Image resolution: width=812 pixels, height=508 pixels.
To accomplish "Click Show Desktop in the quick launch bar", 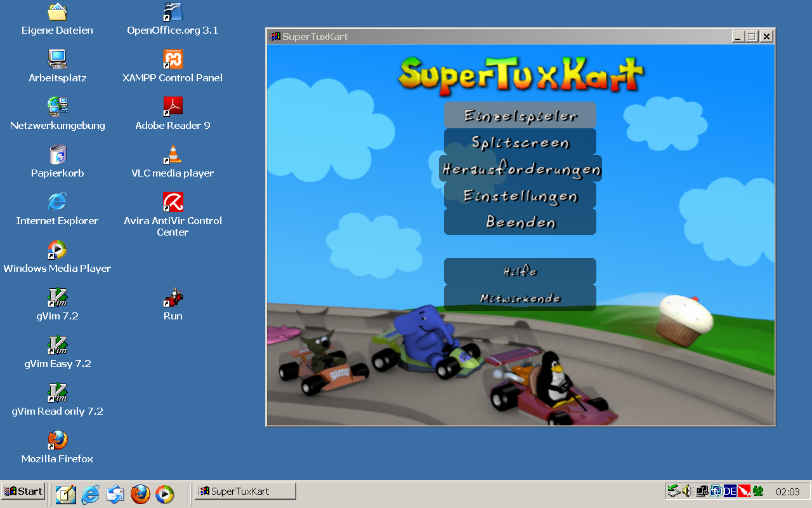I will point(65,494).
